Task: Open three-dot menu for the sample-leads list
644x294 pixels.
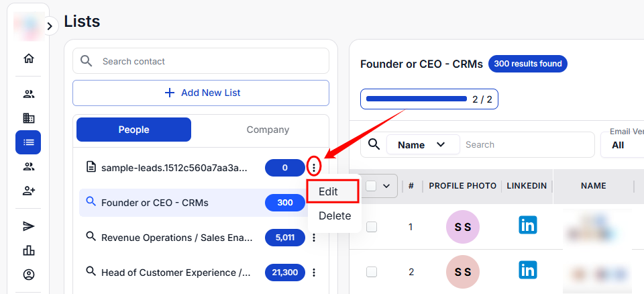Action: pyautogui.click(x=314, y=167)
